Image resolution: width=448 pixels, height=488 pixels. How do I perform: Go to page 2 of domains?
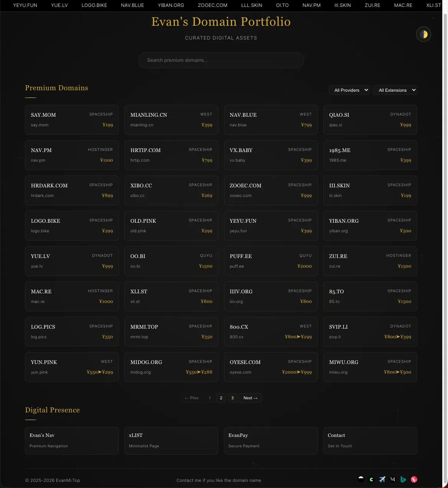[x=221, y=398]
